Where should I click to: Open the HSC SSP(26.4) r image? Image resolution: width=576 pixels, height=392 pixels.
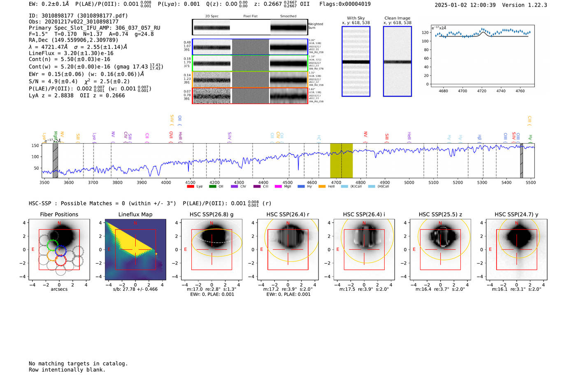tap(288, 250)
